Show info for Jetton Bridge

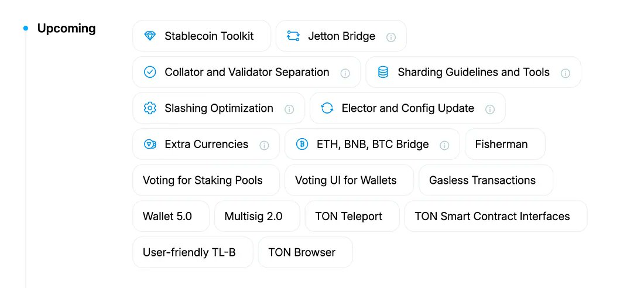click(x=391, y=37)
